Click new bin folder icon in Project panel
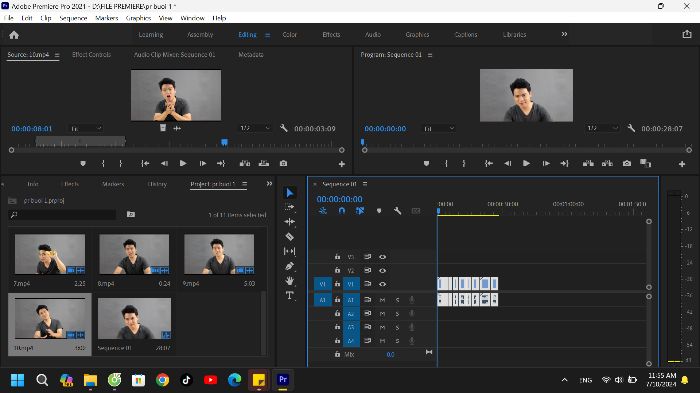Screen dimensions: 700x393 pos(131,214)
